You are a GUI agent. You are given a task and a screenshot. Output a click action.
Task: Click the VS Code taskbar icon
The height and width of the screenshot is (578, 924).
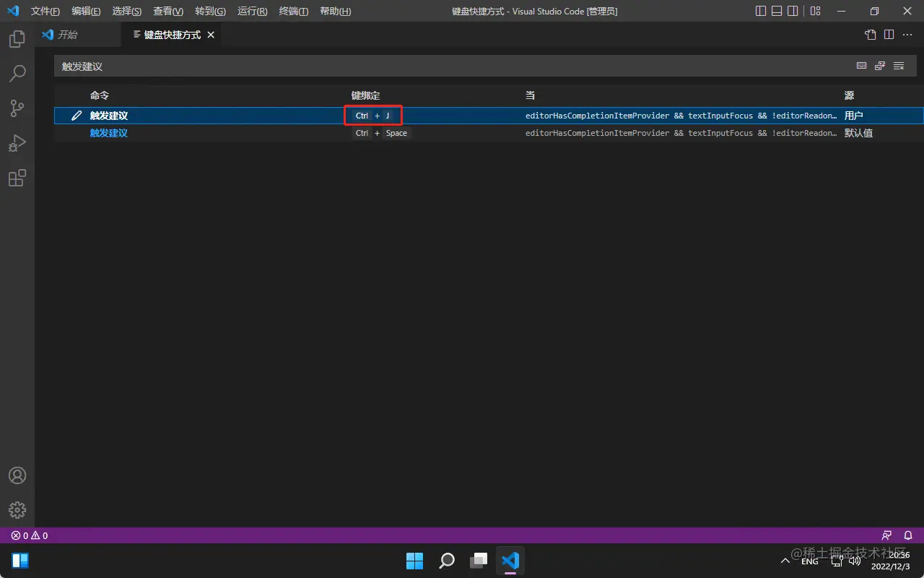tap(510, 561)
